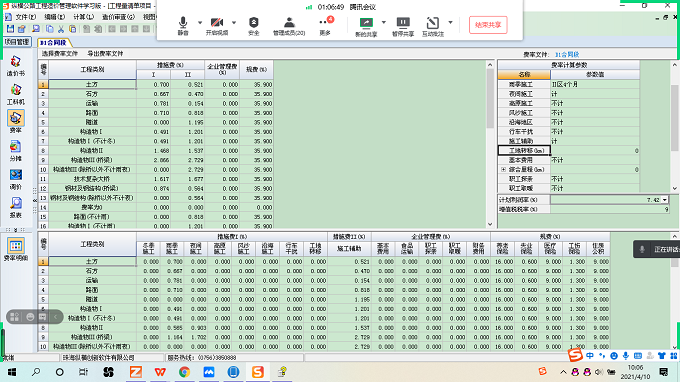Click the scissors cut icon in toolbar
The image size is (680, 382).
(x=61, y=29)
